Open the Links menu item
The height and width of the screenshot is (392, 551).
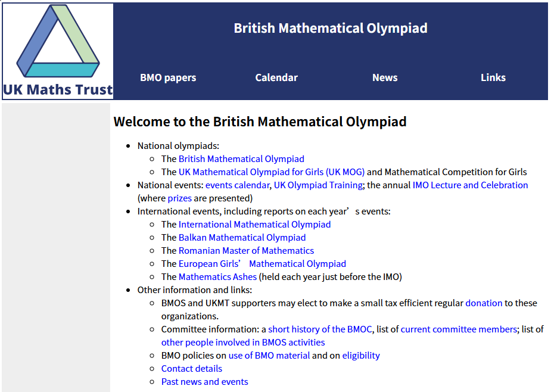(x=493, y=77)
